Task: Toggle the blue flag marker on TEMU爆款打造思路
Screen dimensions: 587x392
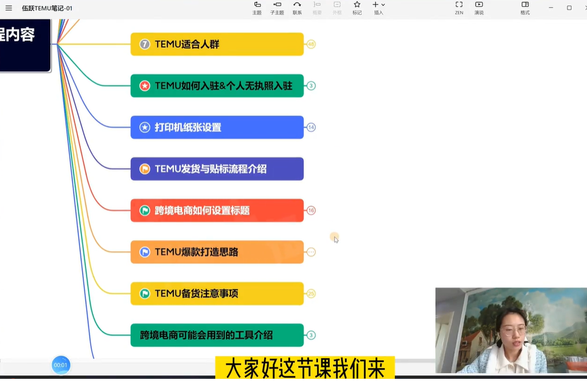Action: pos(145,251)
